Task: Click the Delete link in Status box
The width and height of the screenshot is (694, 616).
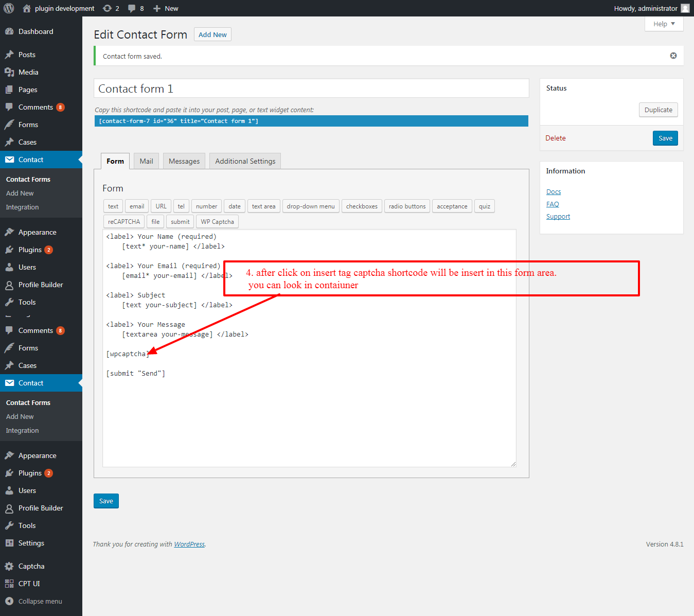Action: [x=555, y=138]
